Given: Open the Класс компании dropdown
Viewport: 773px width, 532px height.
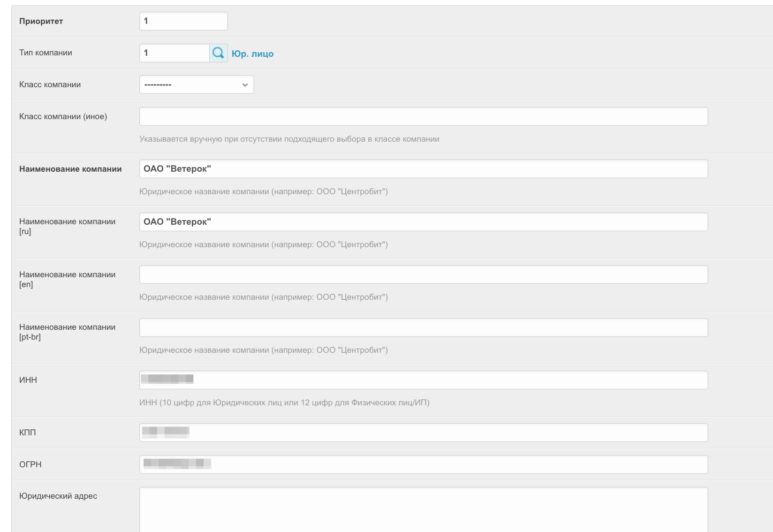Looking at the screenshot, I should [197, 84].
